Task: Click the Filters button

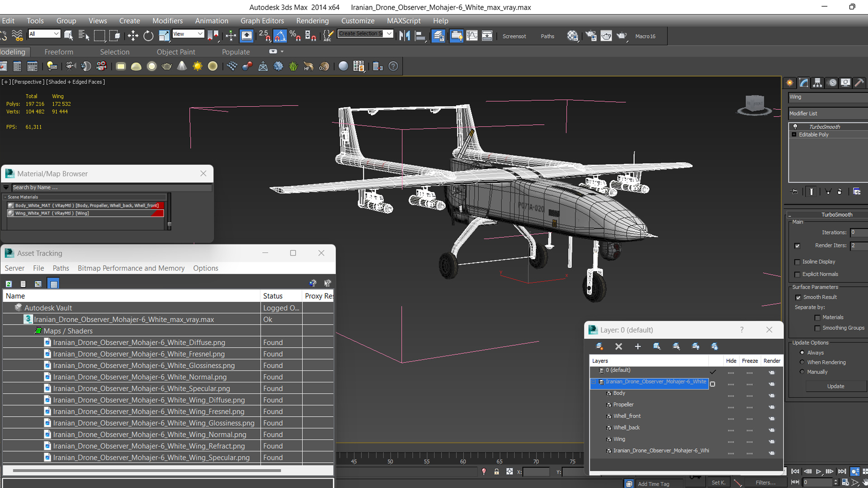Action: tap(765, 483)
